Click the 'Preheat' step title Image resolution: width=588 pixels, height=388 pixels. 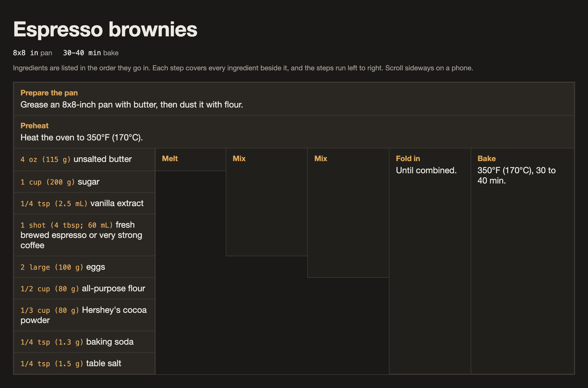[x=35, y=126]
